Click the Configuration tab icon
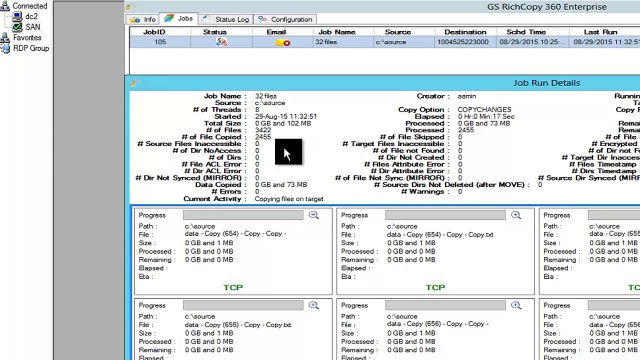This screenshot has height=360, width=640. pos(262,19)
